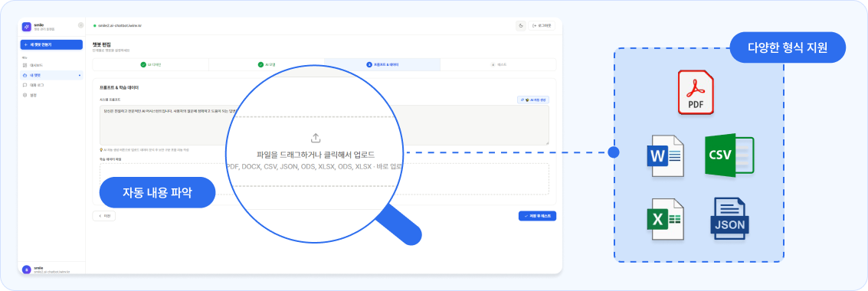
Task: Click the 학습 데이터 파일 label
Action: coord(110,159)
